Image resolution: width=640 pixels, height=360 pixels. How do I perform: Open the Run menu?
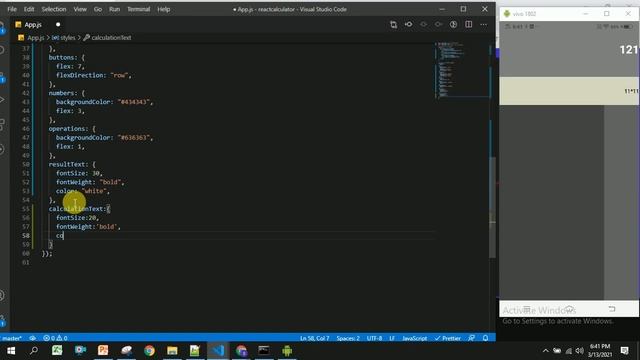(x=114, y=9)
